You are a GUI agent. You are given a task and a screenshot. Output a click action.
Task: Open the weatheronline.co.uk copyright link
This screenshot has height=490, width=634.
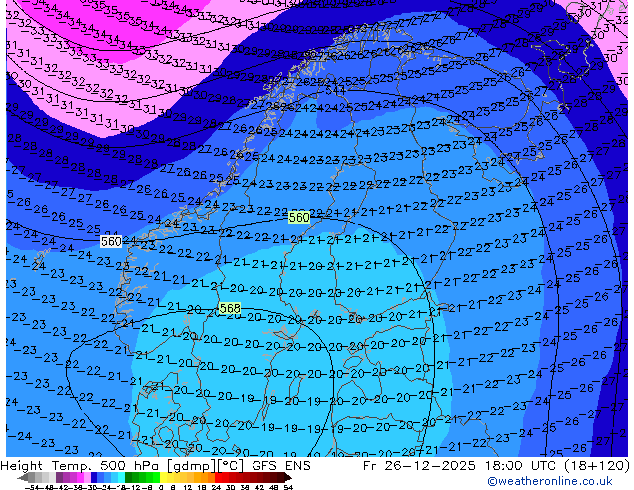point(550,481)
